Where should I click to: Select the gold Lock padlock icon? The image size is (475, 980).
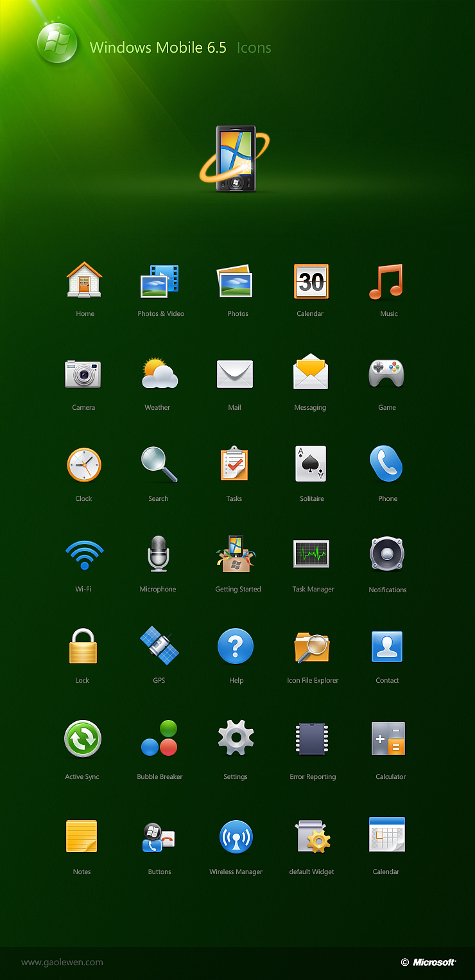[83, 646]
